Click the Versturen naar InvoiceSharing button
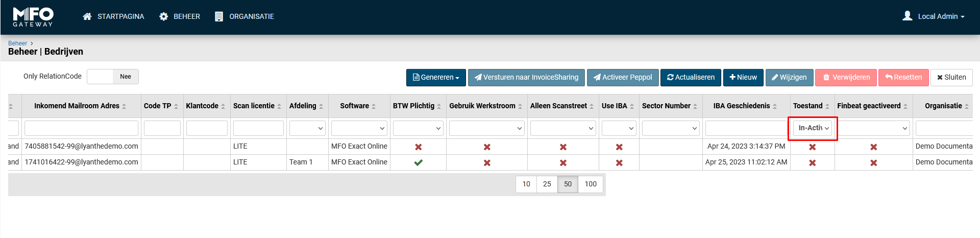 (526, 77)
